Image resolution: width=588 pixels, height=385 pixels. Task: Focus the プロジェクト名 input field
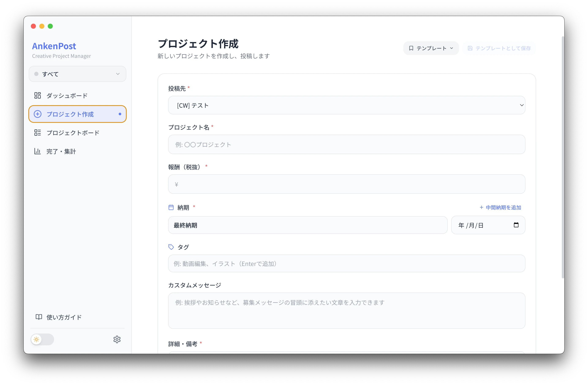tap(346, 144)
